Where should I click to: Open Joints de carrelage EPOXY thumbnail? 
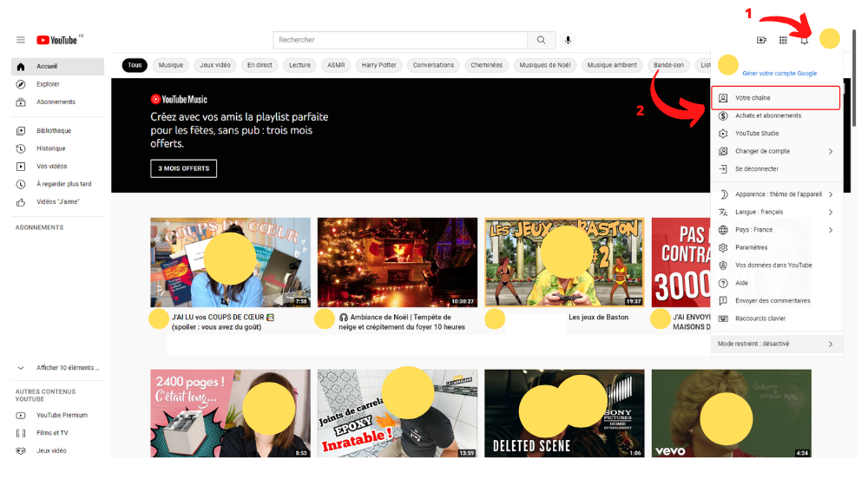click(398, 413)
